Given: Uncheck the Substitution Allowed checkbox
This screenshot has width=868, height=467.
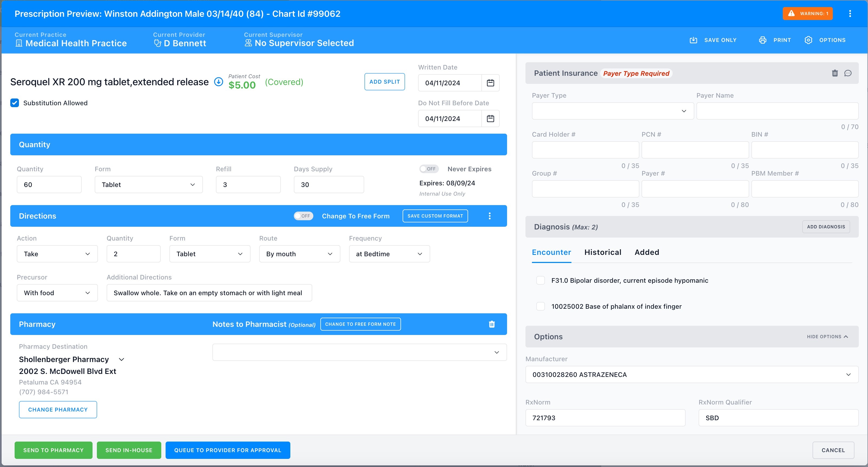Looking at the screenshot, I should [x=15, y=103].
